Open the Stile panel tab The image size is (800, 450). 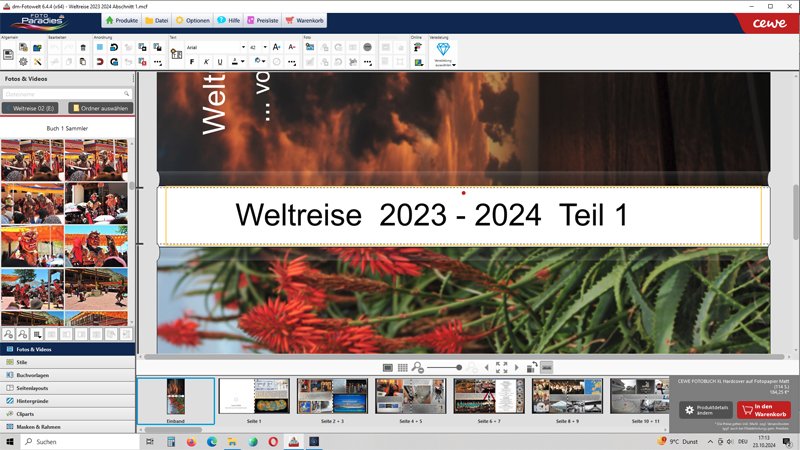pos(67,362)
